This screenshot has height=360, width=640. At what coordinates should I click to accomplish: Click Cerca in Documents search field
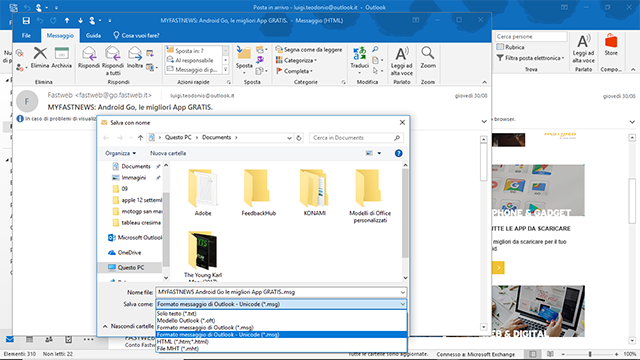click(x=356, y=138)
